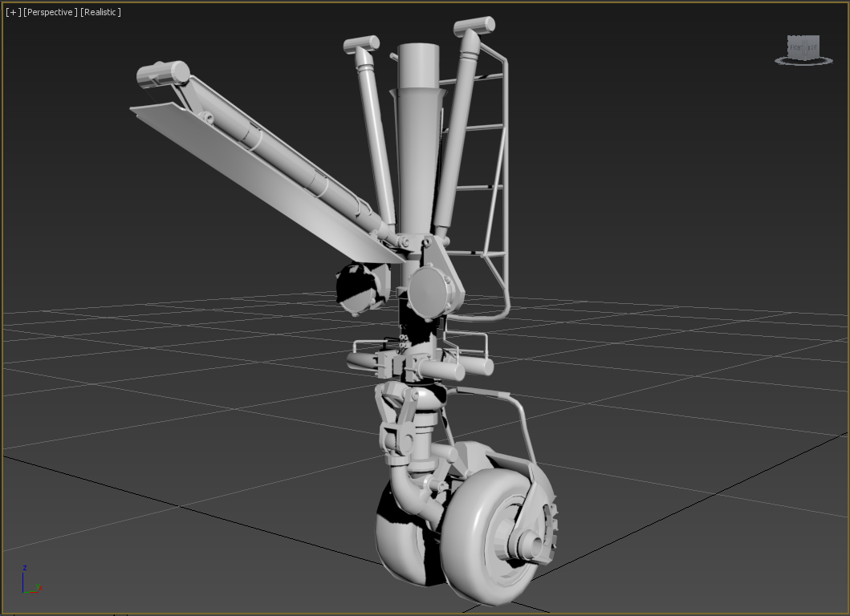Open the Perspective point-of-view viewport menu

pos(51,13)
